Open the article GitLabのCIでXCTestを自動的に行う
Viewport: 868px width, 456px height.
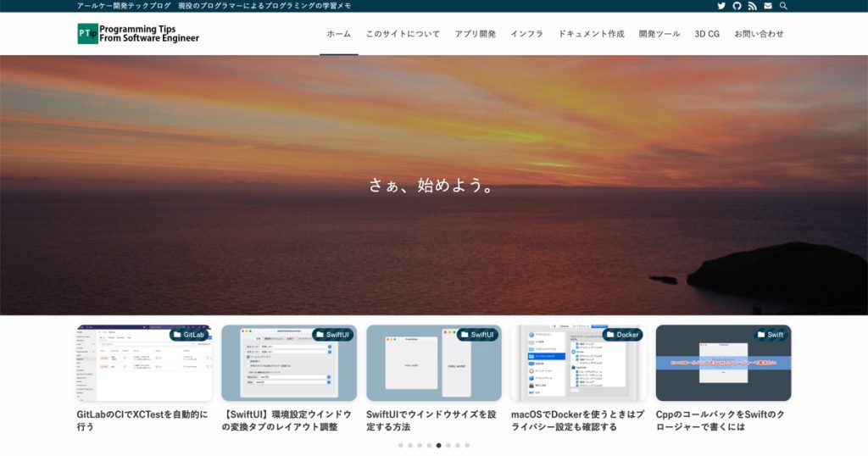[142, 420]
